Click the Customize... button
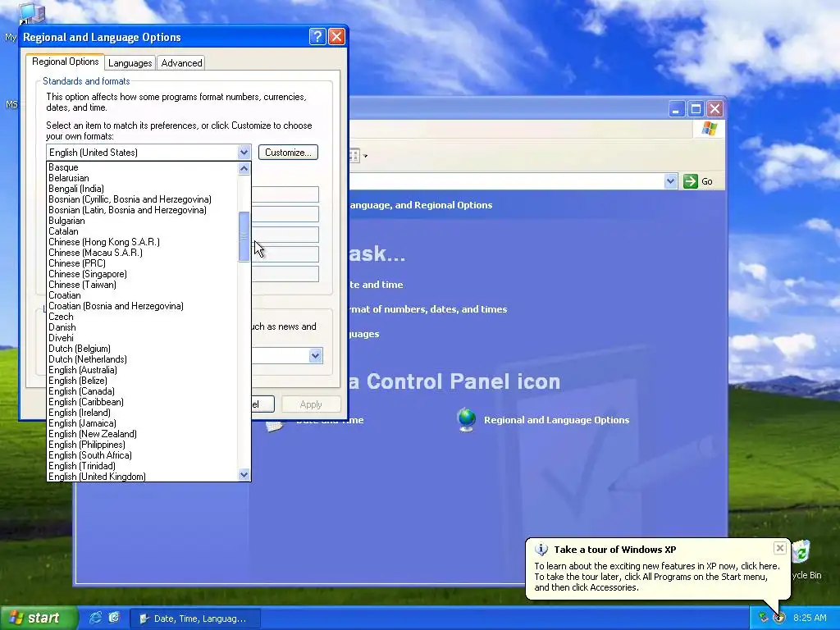840x630 pixels. pos(288,152)
